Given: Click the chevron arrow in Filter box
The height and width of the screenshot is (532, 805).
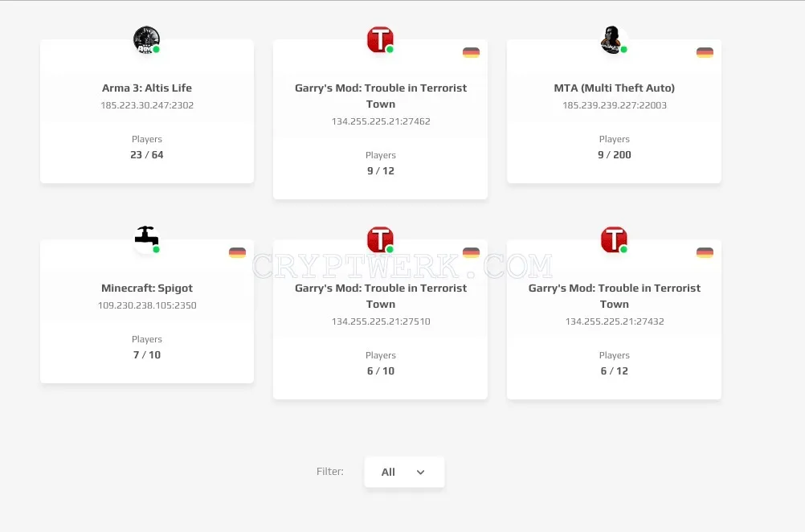Looking at the screenshot, I should (x=420, y=473).
